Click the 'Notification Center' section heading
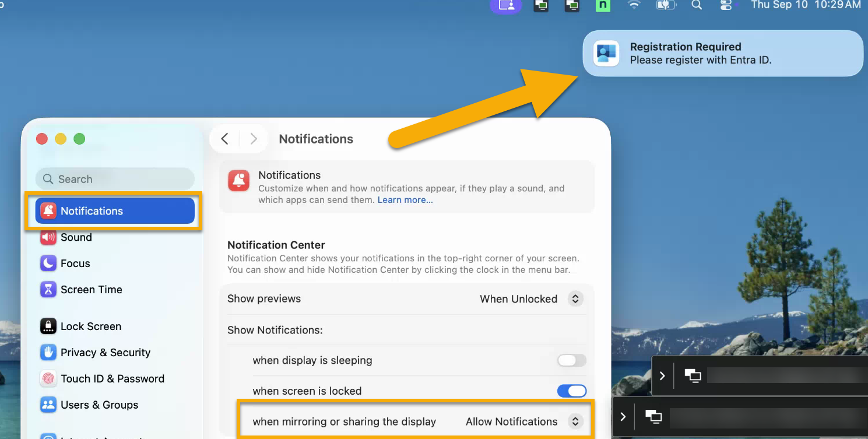This screenshot has height=439, width=868. [276, 245]
